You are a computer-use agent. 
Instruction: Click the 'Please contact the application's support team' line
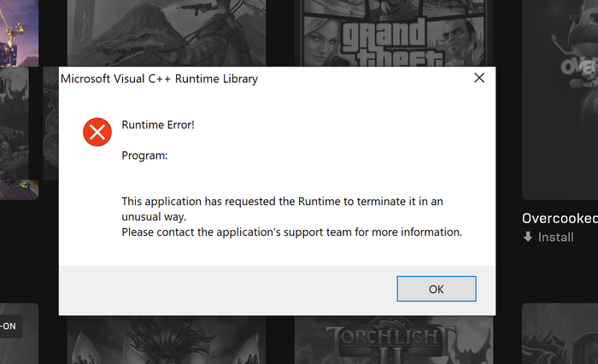(x=292, y=232)
